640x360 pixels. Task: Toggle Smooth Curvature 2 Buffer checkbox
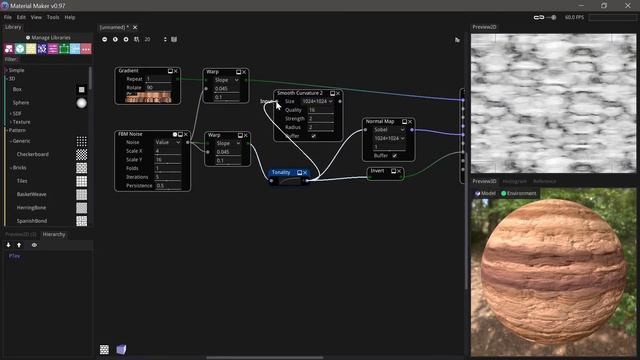tap(313, 136)
